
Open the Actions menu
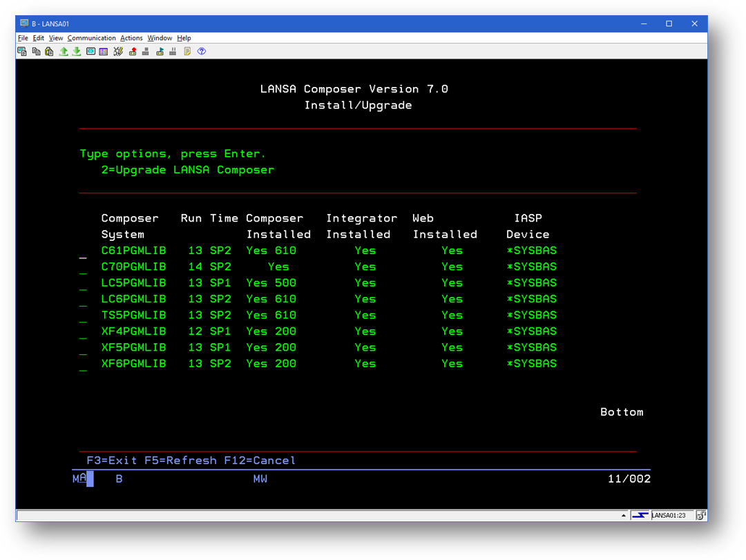pyautogui.click(x=131, y=38)
